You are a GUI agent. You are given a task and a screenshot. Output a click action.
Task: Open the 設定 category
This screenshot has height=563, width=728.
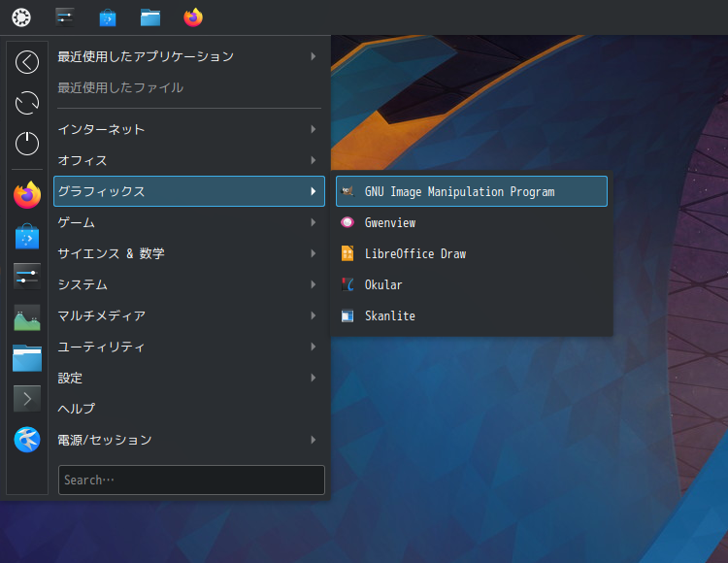(x=189, y=378)
